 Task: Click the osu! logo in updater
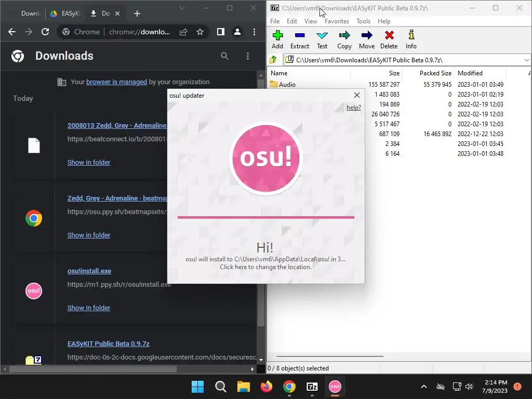[x=265, y=158]
